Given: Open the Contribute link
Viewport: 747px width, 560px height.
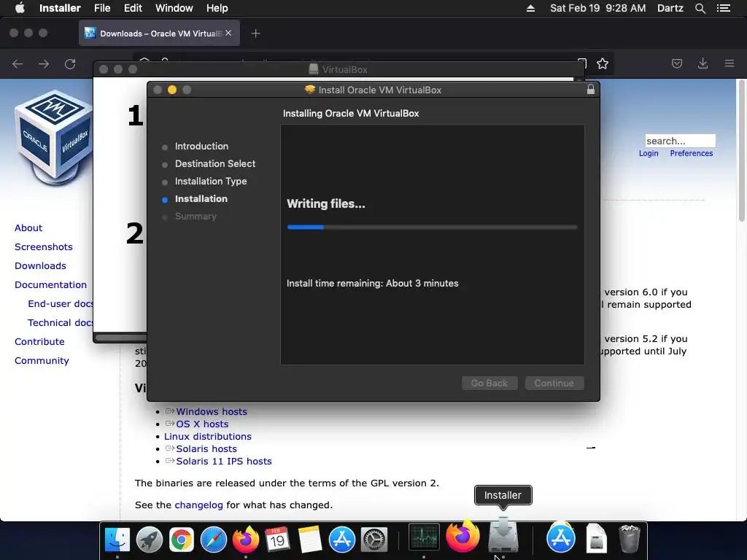Looking at the screenshot, I should click(x=39, y=341).
